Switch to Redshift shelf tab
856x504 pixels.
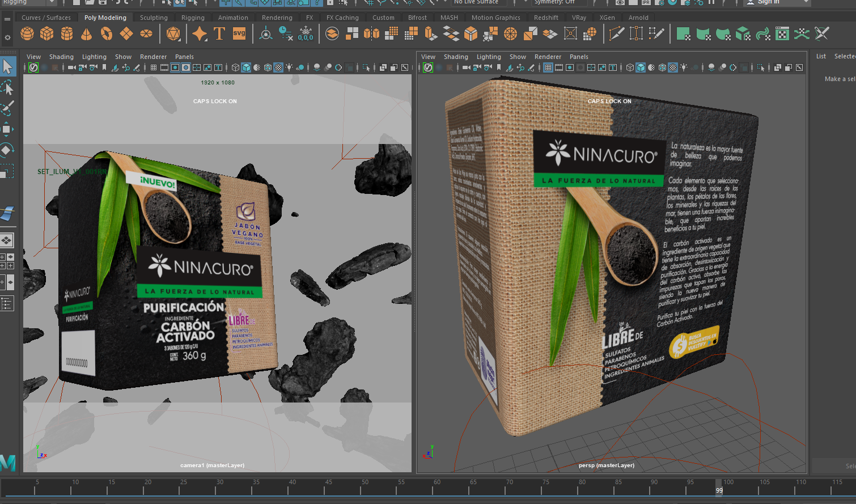coord(546,18)
